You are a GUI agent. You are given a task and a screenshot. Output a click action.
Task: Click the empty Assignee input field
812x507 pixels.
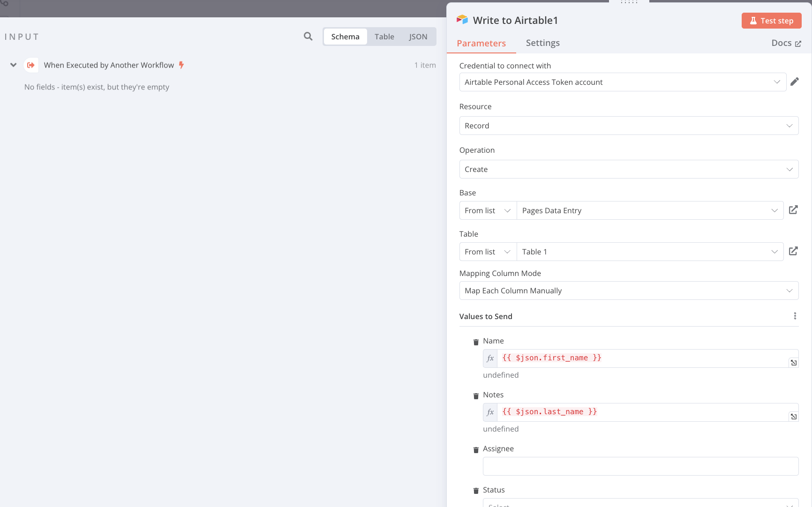[x=640, y=466]
